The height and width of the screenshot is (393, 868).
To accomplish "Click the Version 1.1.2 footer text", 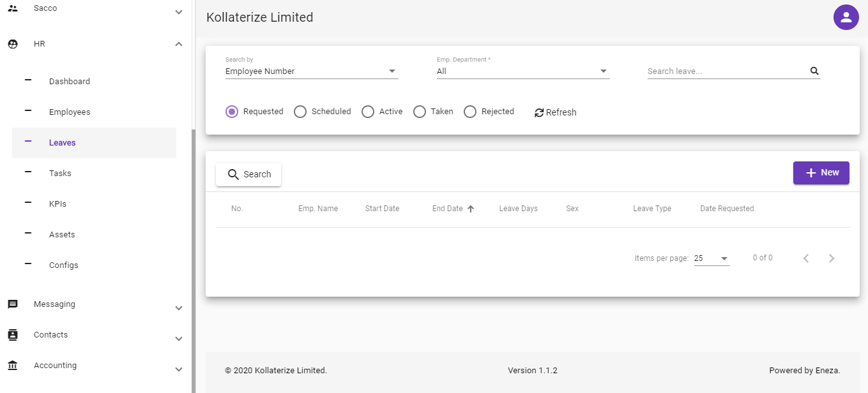I will pos(533,370).
